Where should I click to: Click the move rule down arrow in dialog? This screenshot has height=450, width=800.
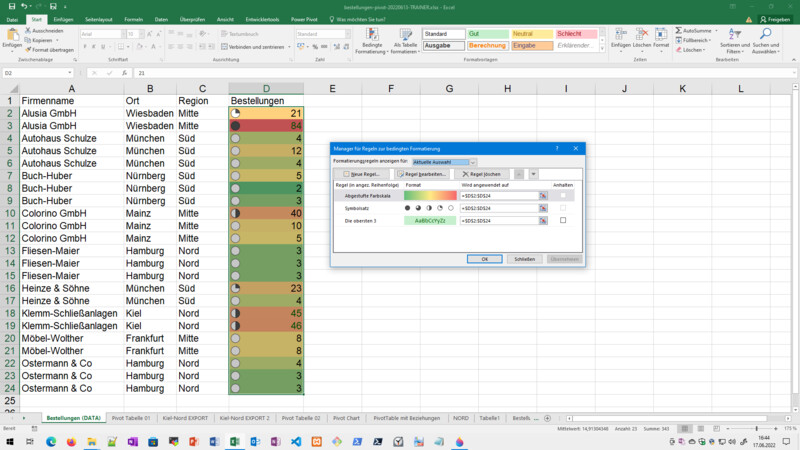(x=533, y=174)
